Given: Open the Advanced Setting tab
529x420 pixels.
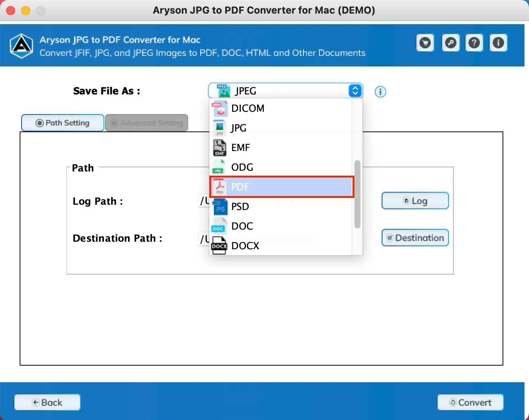Looking at the screenshot, I should (x=147, y=123).
